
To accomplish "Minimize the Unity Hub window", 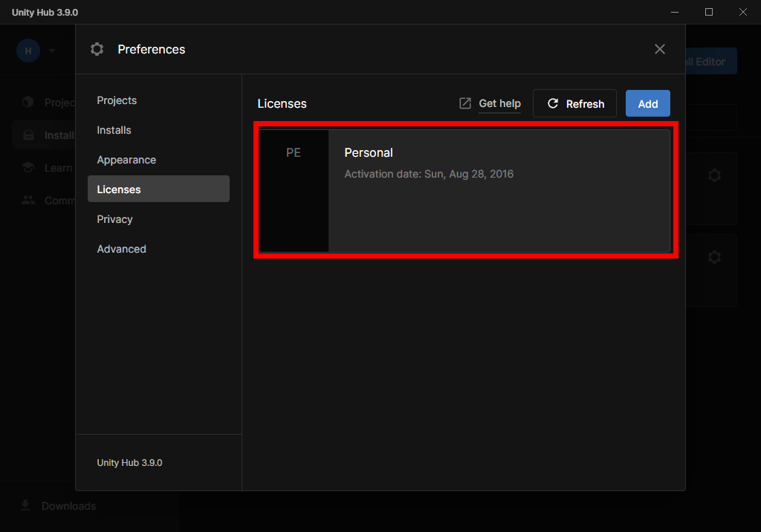I will click(x=675, y=12).
